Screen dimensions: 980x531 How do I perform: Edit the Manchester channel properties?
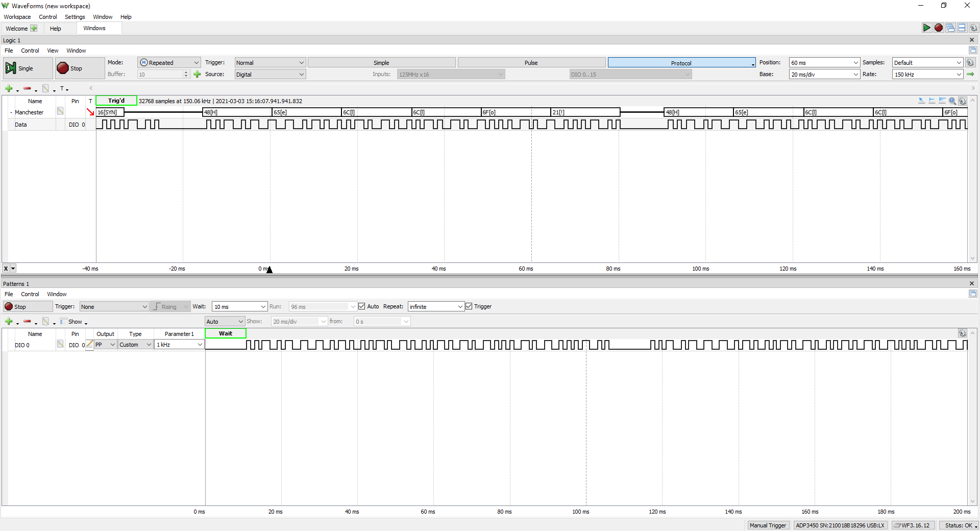pos(60,111)
